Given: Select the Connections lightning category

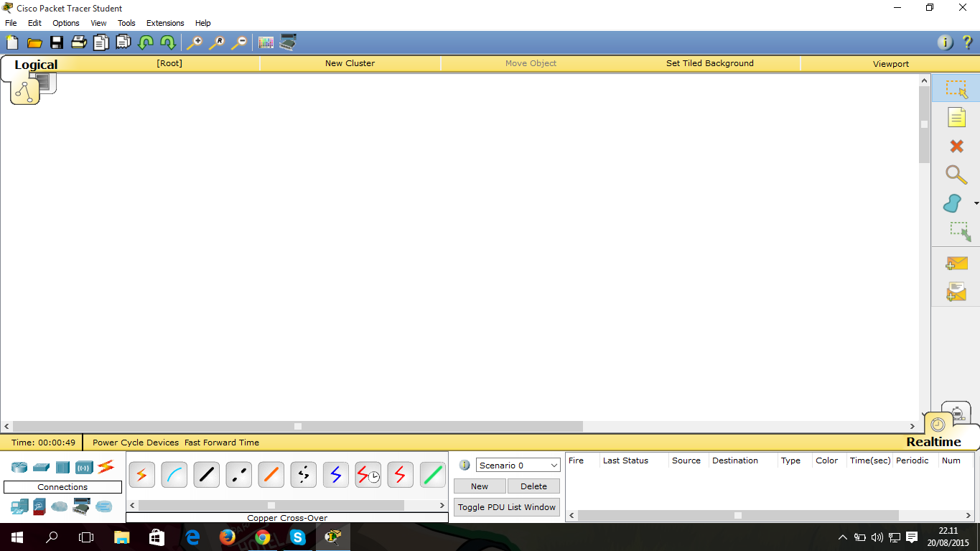Looking at the screenshot, I should 106,467.
